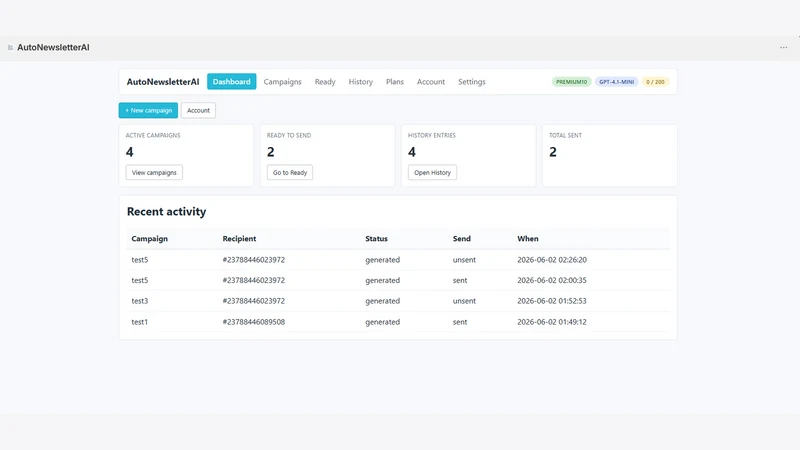Click the test3 campaign cell
800x450 pixels.
[x=140, y=301]
